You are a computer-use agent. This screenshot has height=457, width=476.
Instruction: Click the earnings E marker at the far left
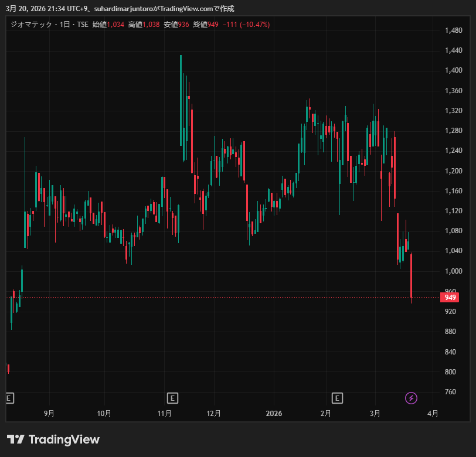pos(10,398)
